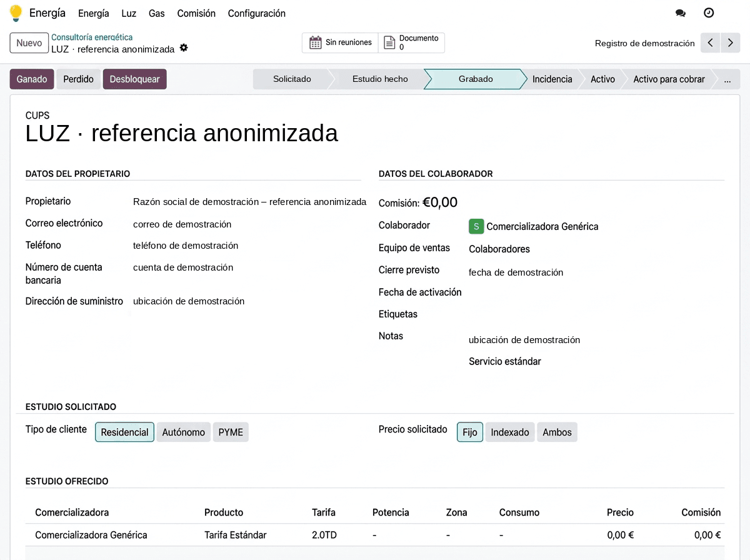Click the empty Etiquetas field
Screen dimensions: 750x560
596,314
